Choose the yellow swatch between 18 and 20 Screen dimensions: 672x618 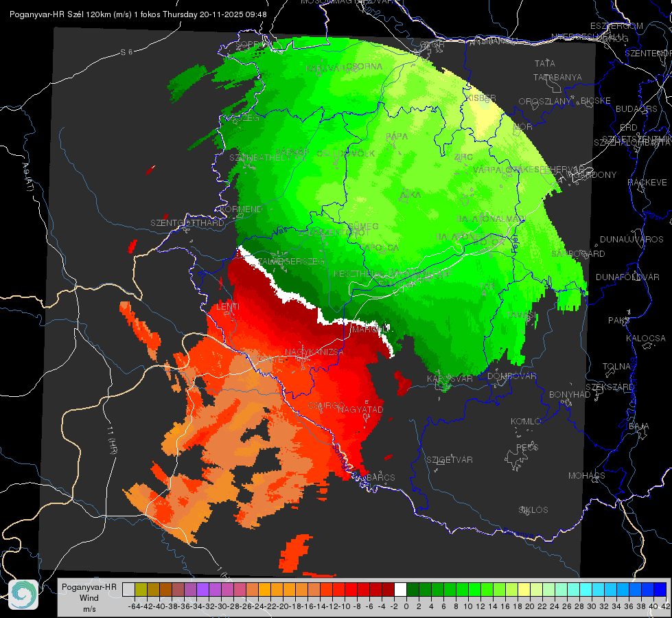[524, 590]
